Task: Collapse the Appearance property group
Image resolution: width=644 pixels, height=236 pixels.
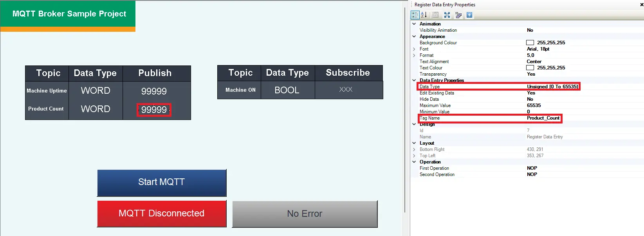Action: tap(414, 36)
